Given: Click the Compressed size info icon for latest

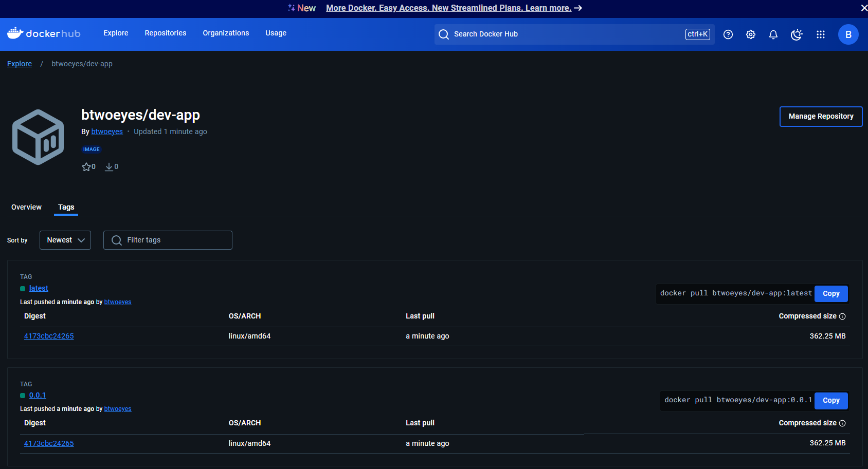Looking at the screenshot, I should click(x=842, y=316).
